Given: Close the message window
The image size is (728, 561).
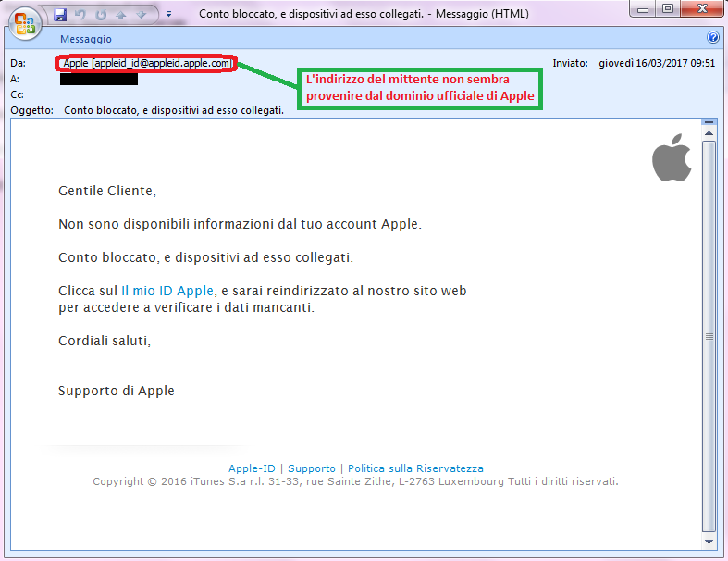Looking at the screenshot, I should click(702, 9).
